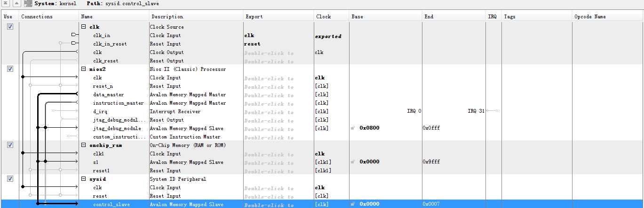644x208 pixels.
Task: Select the nios2 component name
Action: 97,69
